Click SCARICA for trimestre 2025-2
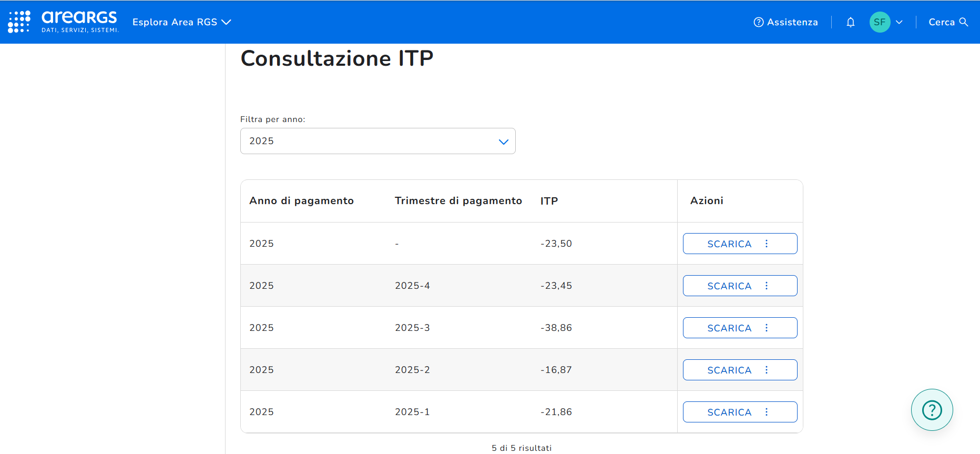This screenshot has height=454, width=980. tap(729, 370)
